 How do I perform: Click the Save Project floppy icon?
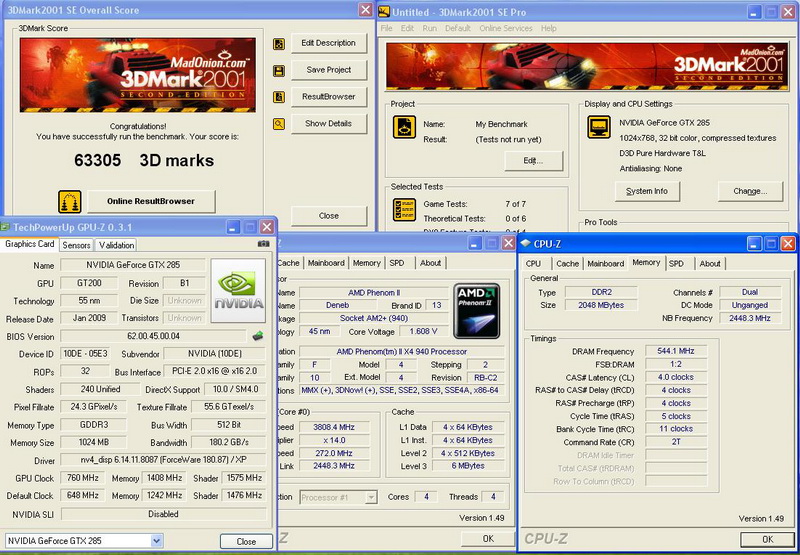(x=279, y=70)
